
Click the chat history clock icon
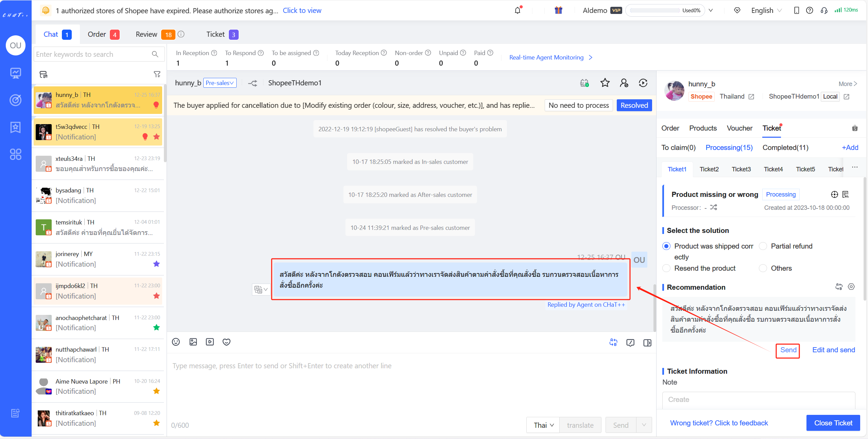point(643,83)
